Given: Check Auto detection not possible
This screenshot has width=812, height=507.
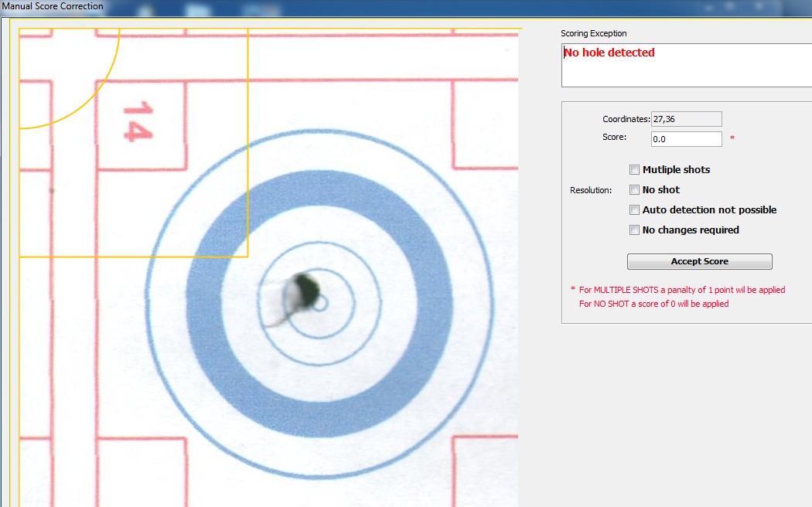Looking at the screenshot, I should [635, 210].
